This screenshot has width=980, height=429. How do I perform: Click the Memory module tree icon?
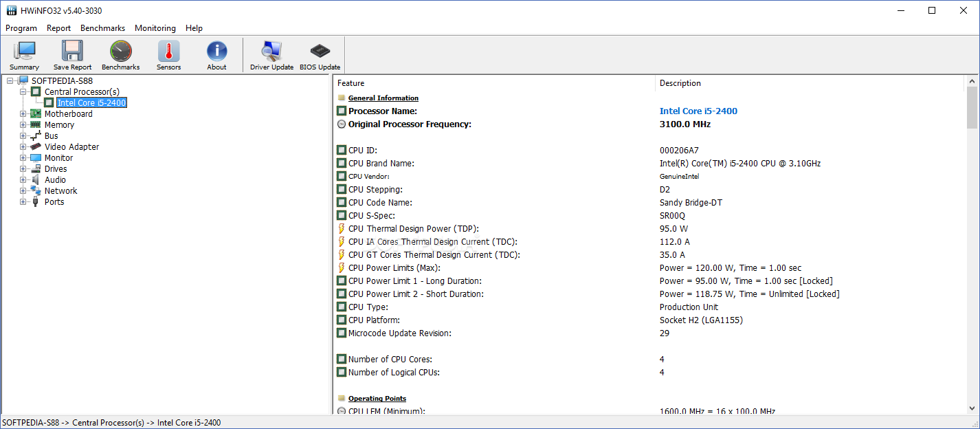[x=36, y=124]
